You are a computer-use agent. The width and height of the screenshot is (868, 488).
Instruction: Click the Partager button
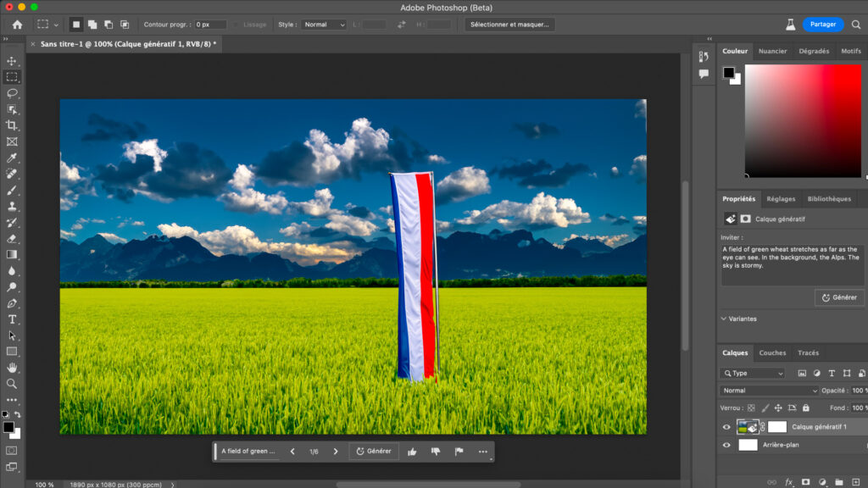[x=822, y=25]
